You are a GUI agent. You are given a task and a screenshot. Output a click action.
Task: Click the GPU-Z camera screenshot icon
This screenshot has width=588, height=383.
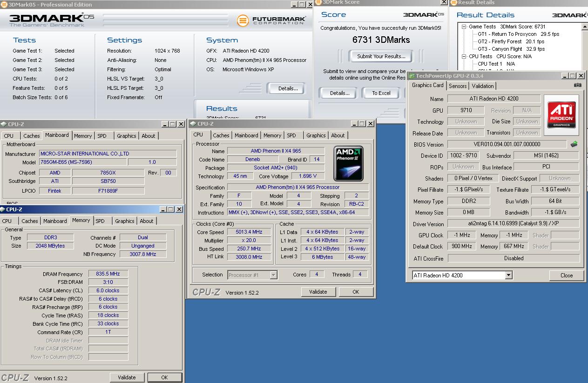click(577, 85)
